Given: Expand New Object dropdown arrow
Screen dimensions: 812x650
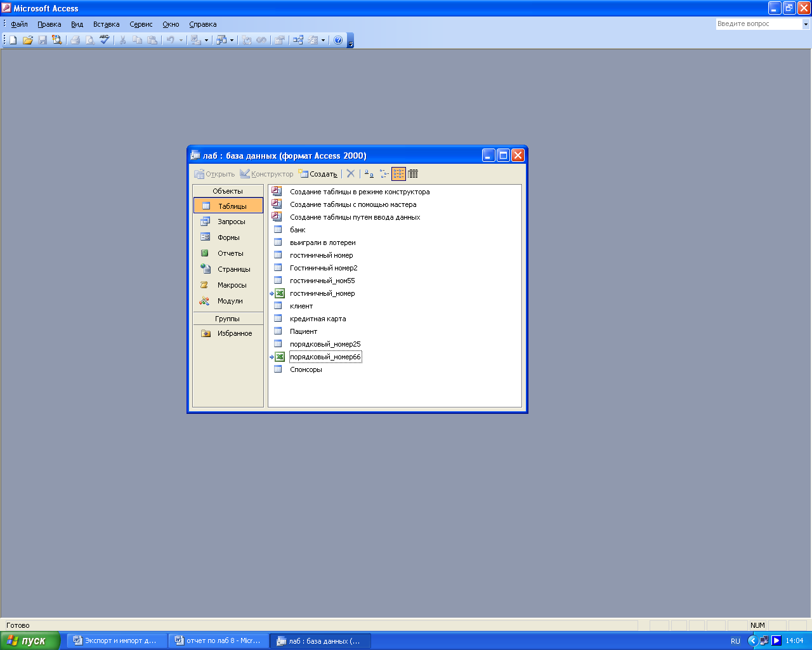Looking at the screenshot, I should (324, 40).
